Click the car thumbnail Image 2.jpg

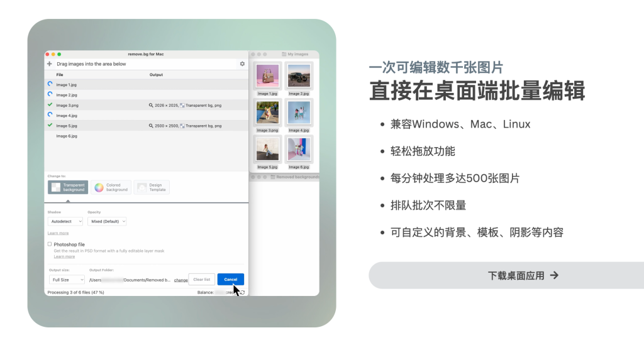click(x=299, y=76)
